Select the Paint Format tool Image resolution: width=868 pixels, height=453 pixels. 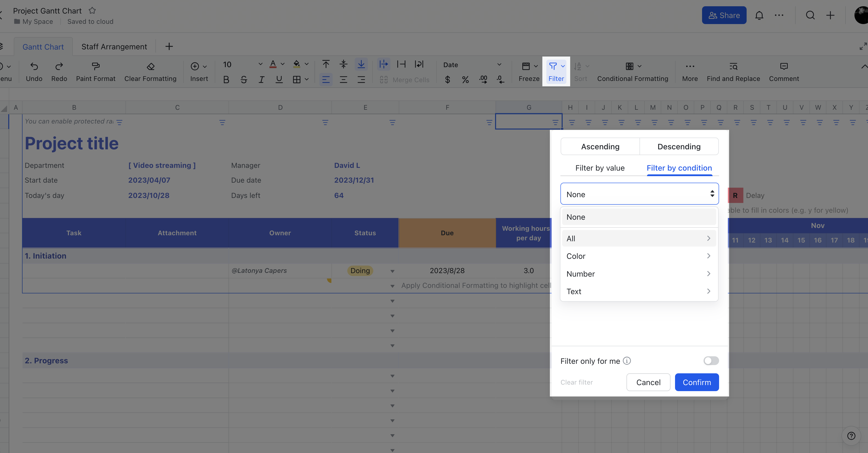[x=96, y=71]
